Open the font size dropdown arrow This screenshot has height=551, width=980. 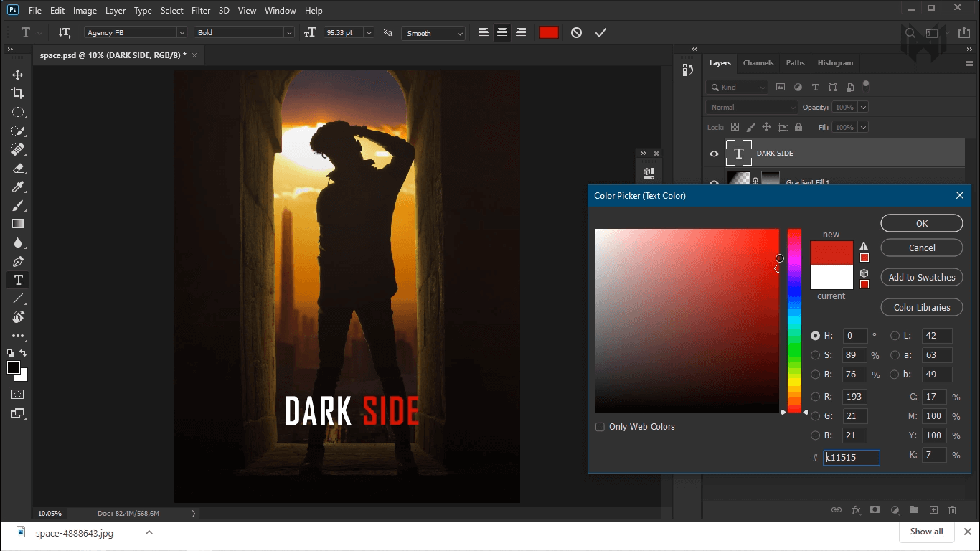(x=369, y=32)
